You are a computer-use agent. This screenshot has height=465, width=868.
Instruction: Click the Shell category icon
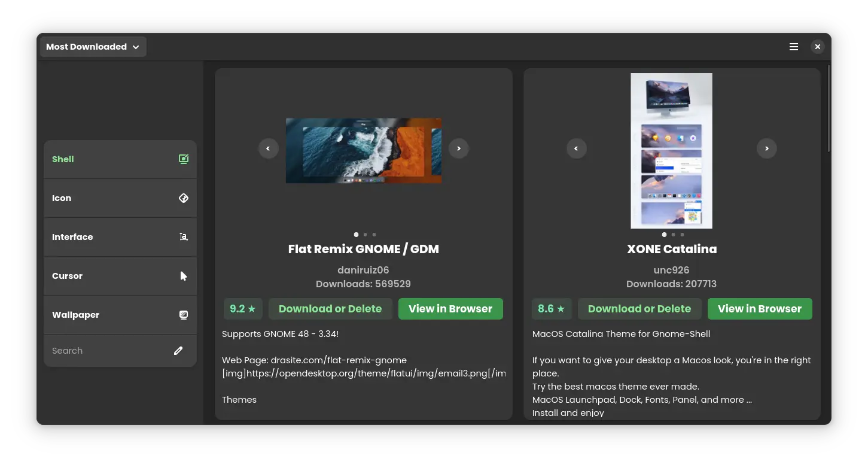pos(184,159)
